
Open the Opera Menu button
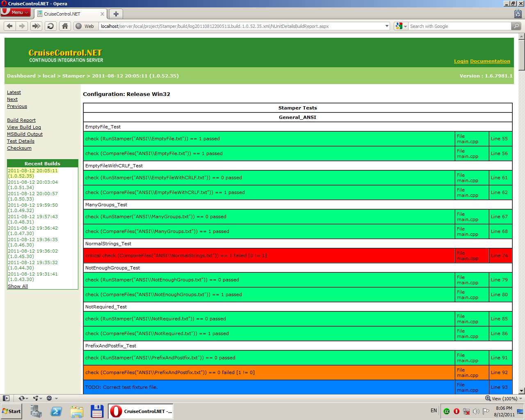(16, 12)
